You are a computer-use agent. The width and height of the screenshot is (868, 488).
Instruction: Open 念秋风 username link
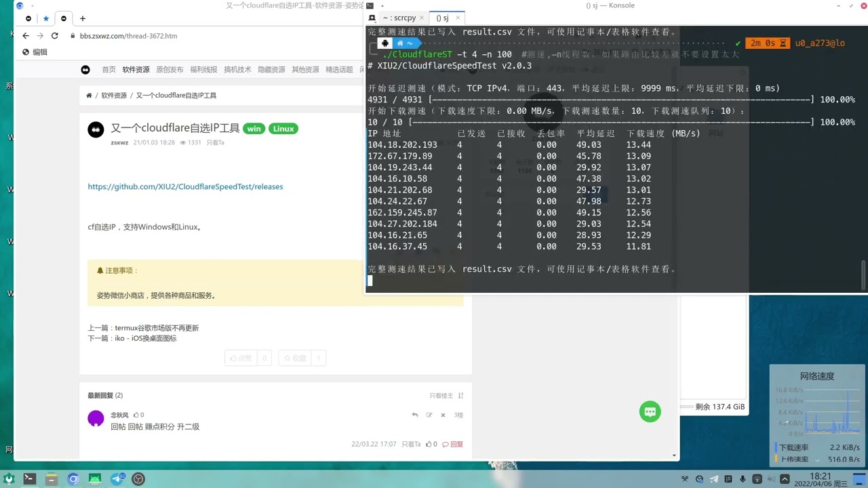119,415
